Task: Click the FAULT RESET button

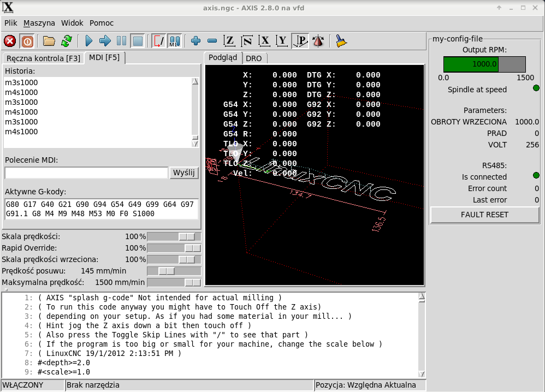Action: (484, 215)
